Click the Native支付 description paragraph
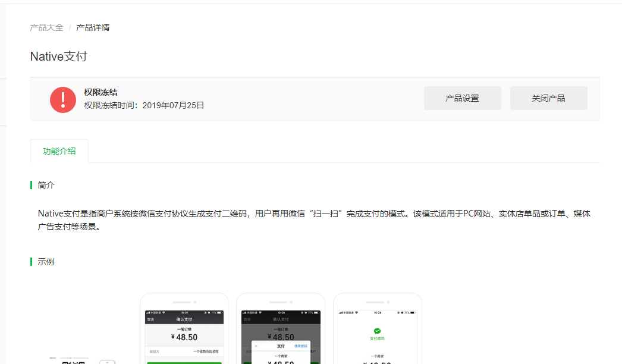The image size is (622, 364). 314,220
